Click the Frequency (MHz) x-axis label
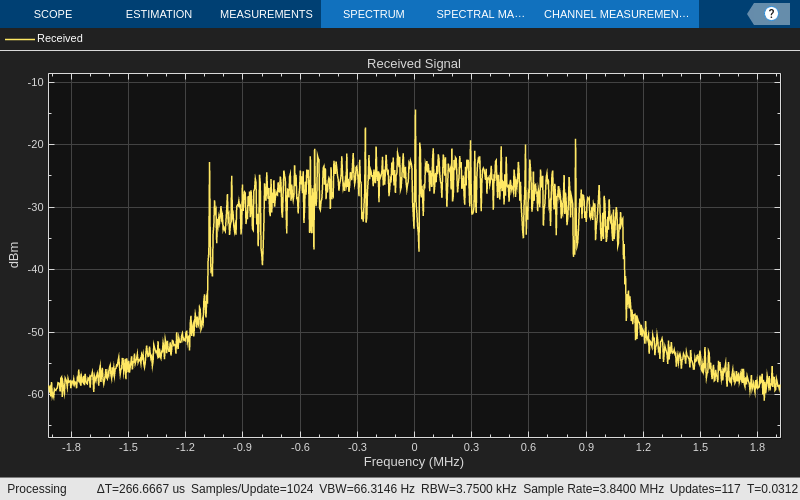Viewport: 800px width, 500px height. [413, 461]
